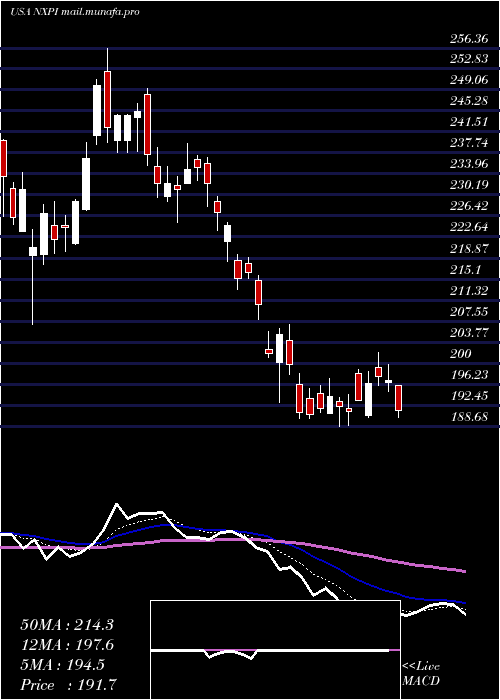The height and width of the screenshot is (700, 500).
Task: Select the 192.45 price level label
Action: (469, 396)
